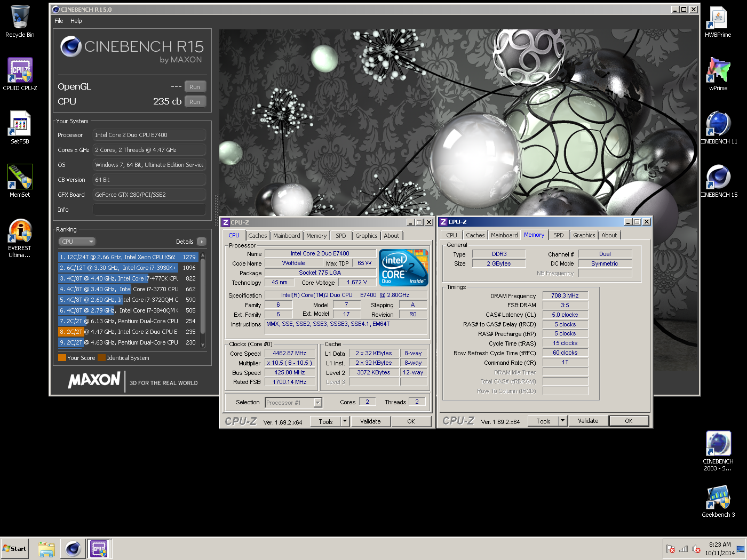Select ranking entry Core i7-4770K
Viewport: 747px width, 560px height.
point(128,278)
